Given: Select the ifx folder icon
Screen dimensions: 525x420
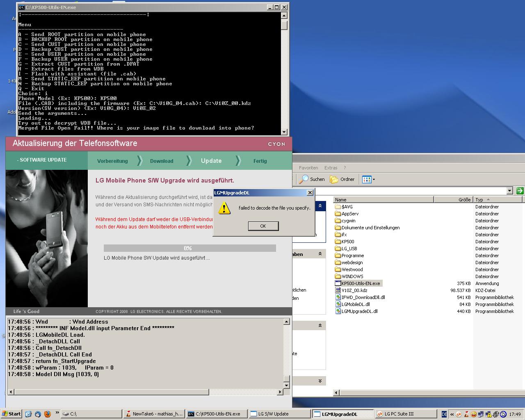Looking at the screenshot, I should (338, 235).
